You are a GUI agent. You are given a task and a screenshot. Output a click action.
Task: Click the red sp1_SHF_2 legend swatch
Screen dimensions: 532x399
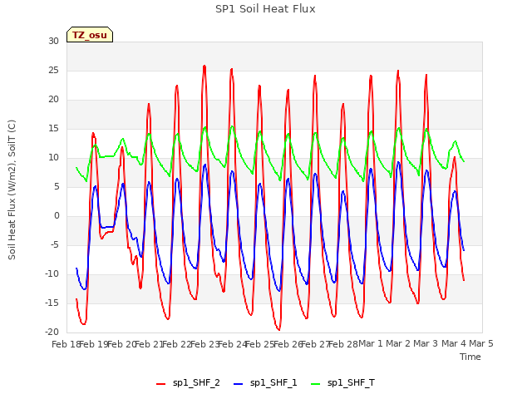point(160,384)
